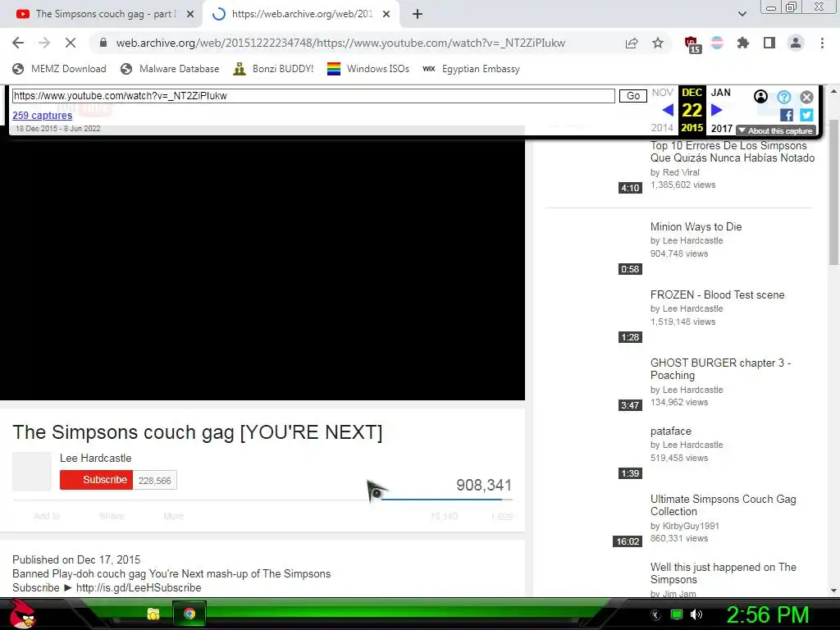This screenshot has width=840, height=630.
Task: Open Well this just happened video
Action: pyautogui.click(x=724, y=573)
